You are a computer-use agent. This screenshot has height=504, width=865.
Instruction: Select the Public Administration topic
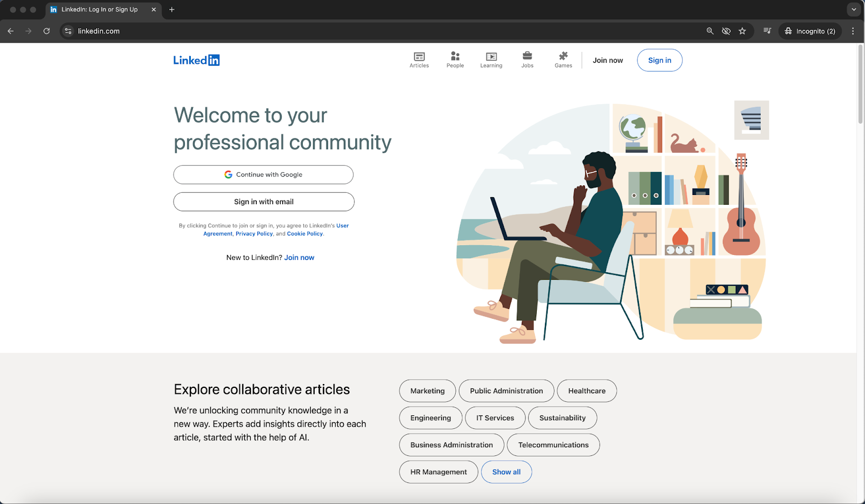(x=507, y=391)
